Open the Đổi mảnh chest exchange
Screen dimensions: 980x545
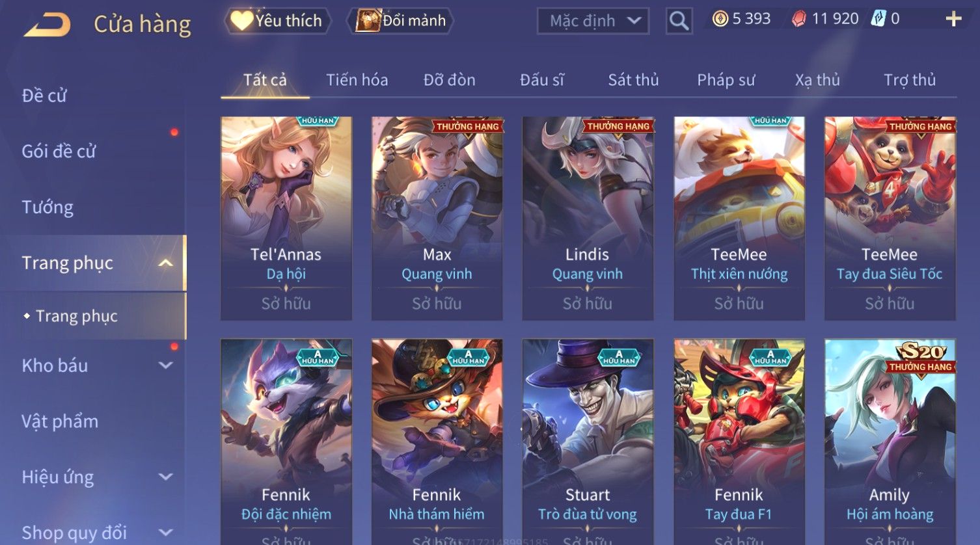[400, 21]
